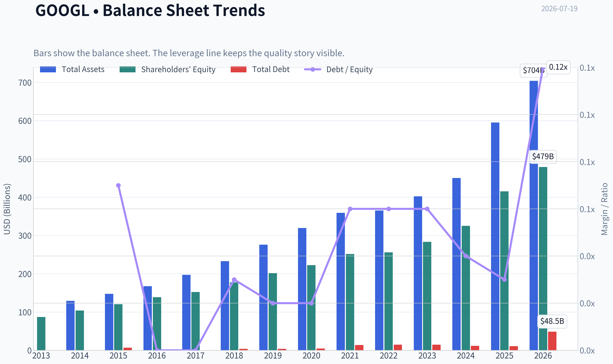The image size is (613, 364).
Task: Click the red Total Debt legend swatch
Action: (239, 69)
